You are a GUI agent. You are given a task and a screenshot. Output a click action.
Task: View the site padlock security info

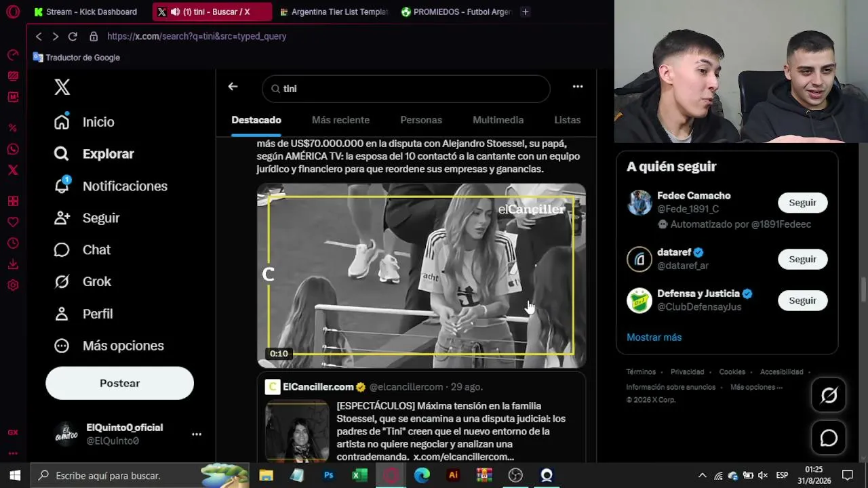(x=94, y=37)
